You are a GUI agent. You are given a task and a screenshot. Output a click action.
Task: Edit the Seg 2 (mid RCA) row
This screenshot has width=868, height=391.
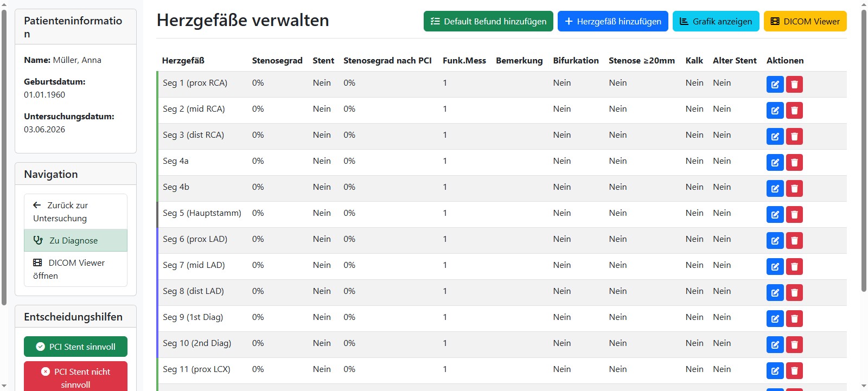(775, 111)
